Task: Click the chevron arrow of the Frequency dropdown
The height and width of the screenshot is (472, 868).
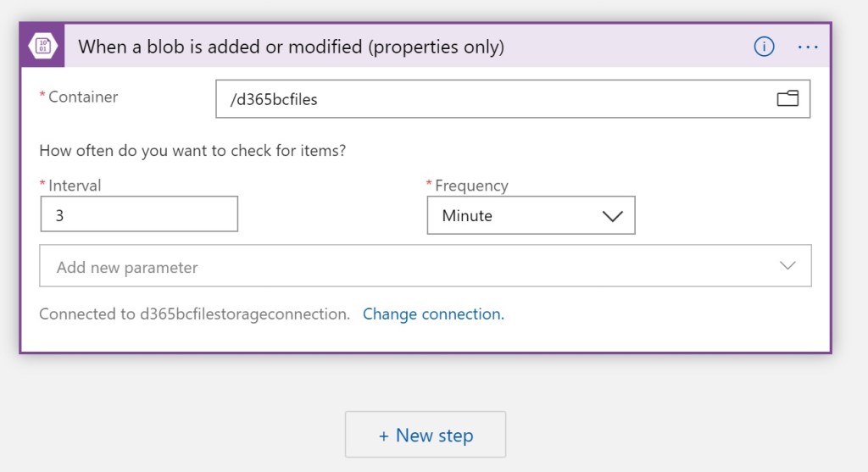Action: point(612,216)
